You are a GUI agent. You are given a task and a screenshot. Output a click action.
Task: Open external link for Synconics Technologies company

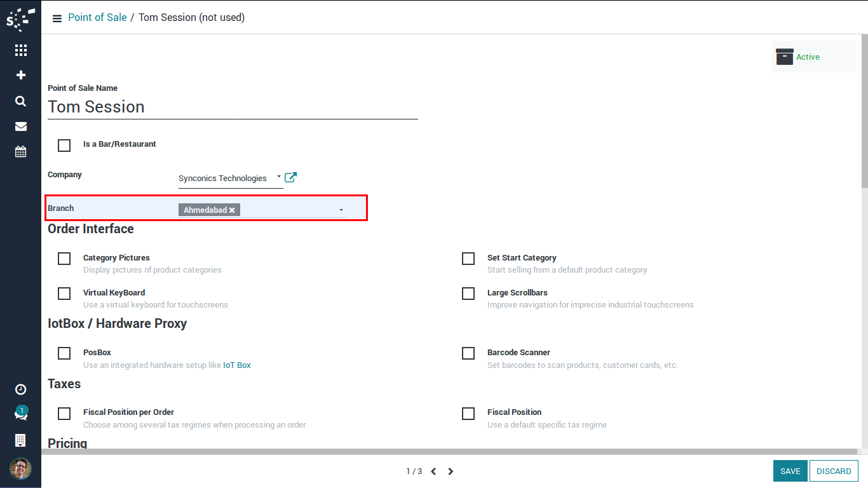pyautogui.click(x=290, y=178)
